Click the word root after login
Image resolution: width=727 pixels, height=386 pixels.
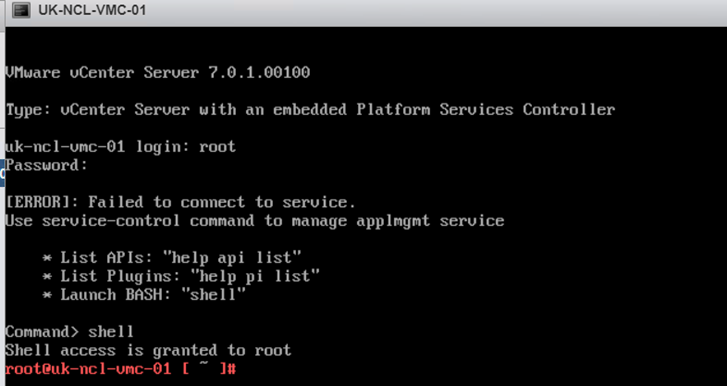tap(217, 147)
